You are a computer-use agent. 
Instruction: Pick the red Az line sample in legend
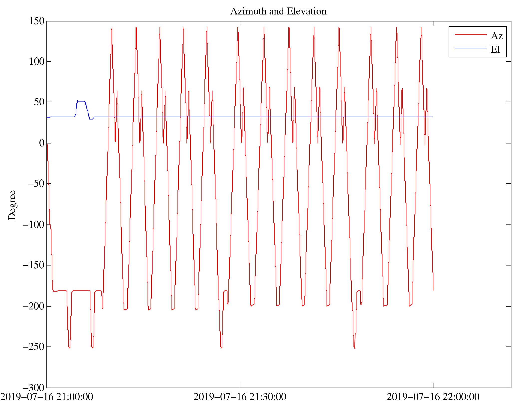coord(471,35)
